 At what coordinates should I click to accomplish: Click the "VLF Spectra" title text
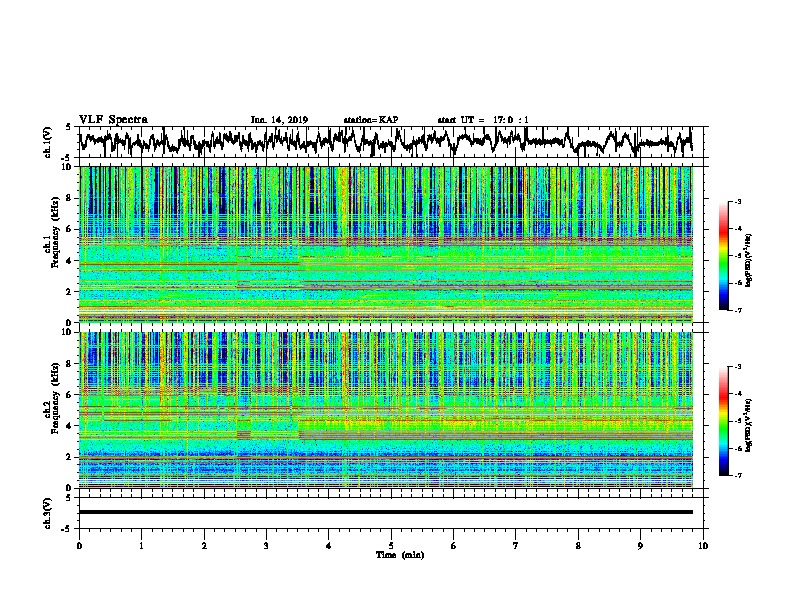(x=113, y=119)
